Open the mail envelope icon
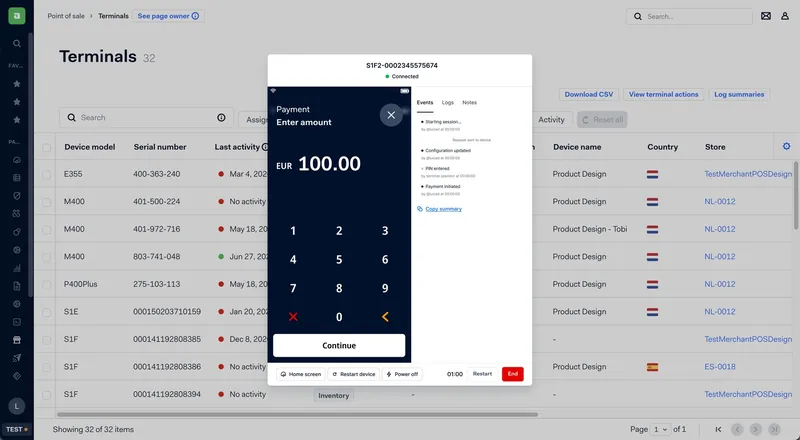 point(766,16)
